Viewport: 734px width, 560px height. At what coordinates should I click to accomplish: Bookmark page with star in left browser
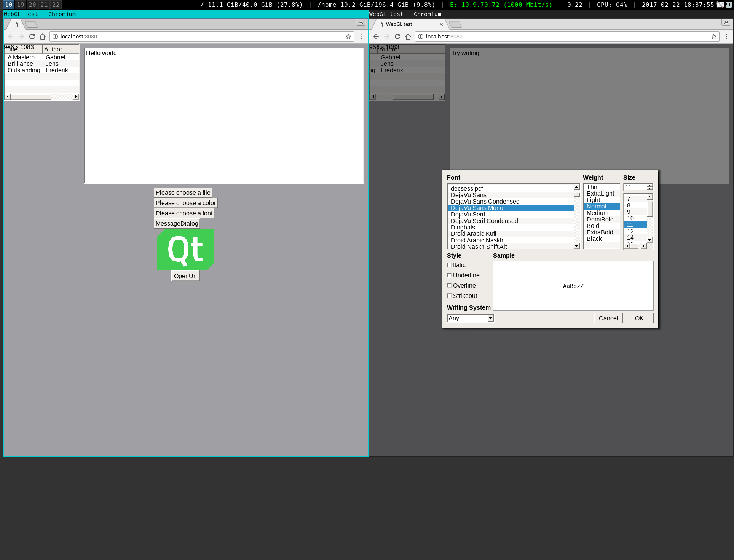pyautogui.click(x=348, y=37)
